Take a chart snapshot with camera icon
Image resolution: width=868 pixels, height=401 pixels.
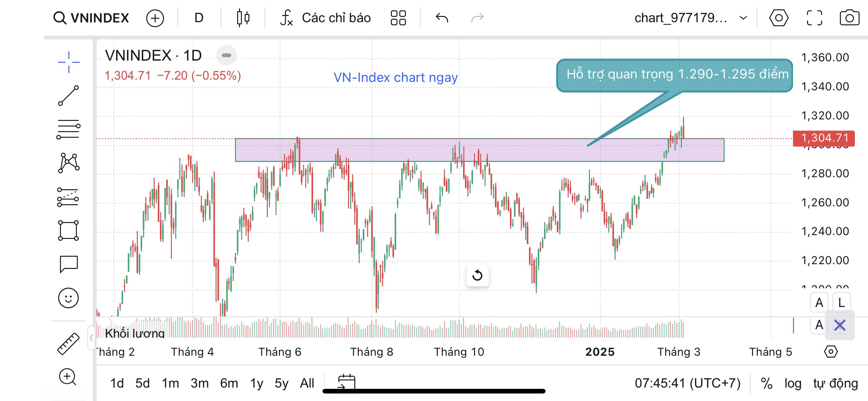point(849,18)
